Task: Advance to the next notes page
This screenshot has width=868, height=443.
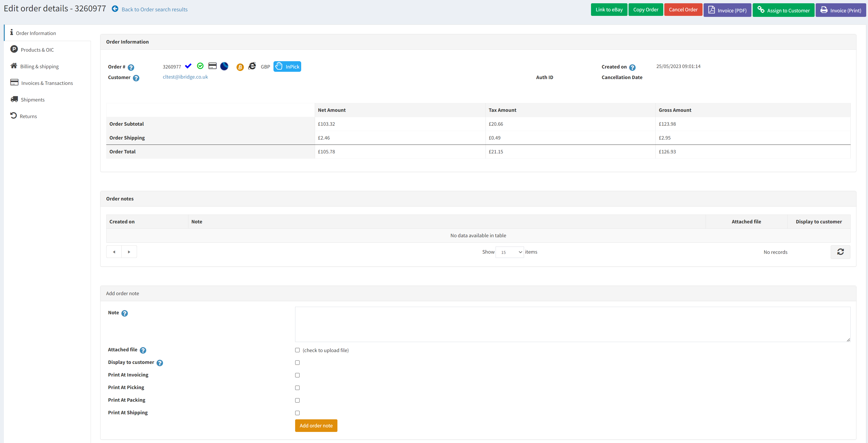Action: pyautogui.click(x=129, y=252)
